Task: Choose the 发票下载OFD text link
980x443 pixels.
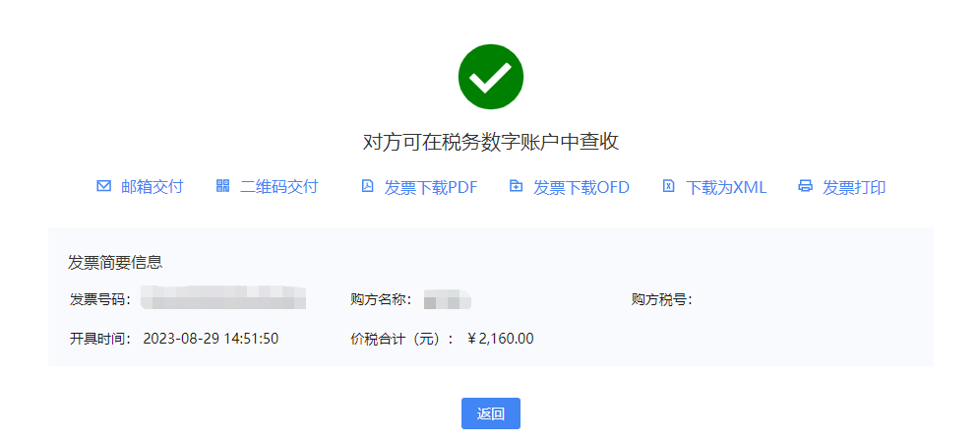Action: point(582,187)
